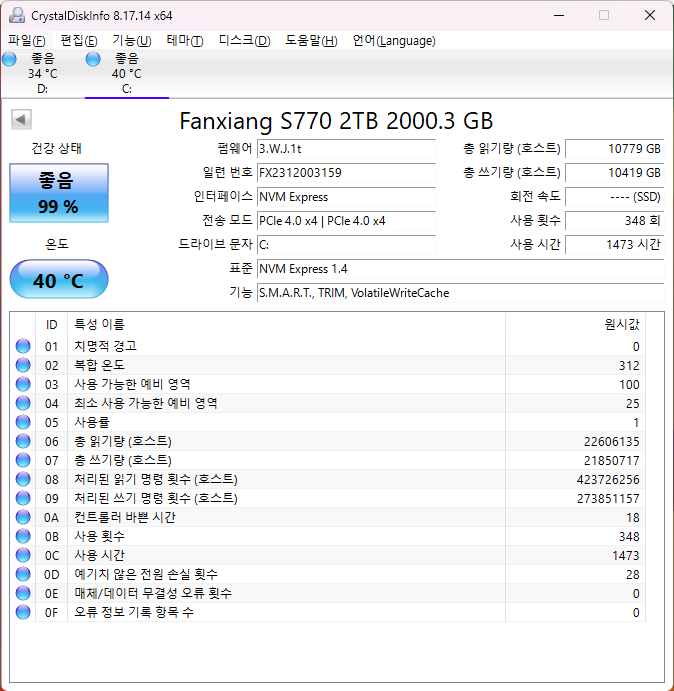Select the C: drive tab at 40 °C
Viewport: 674px width, 691px height.
(127, 73)
